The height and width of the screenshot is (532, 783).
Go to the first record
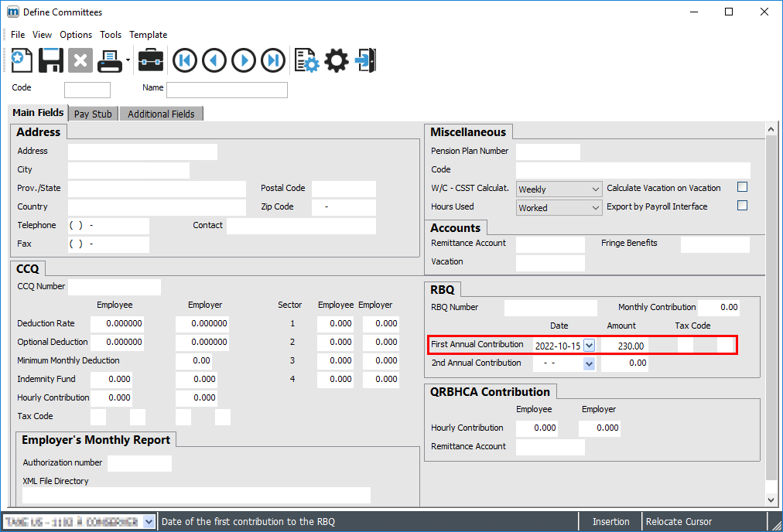(185, 60)
